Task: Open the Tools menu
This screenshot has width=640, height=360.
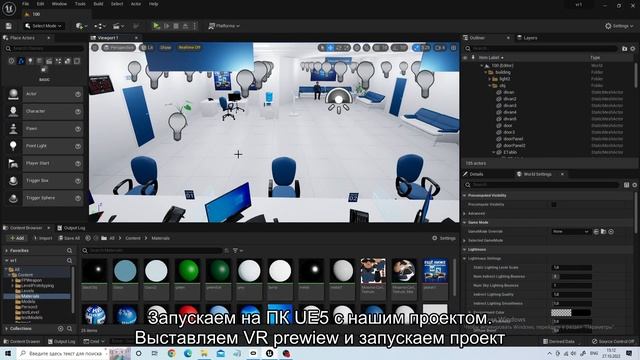Action: (x=80, y=4)
